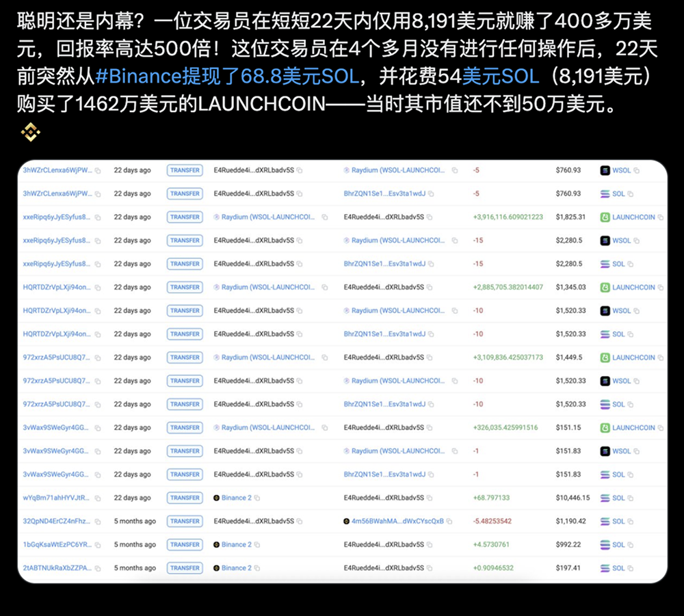Viewport: 684px width, 616px height.
Task: Copy the LAUNCHCOIN token address in the $1,825.31 row
Action: [x=661, y=217]
